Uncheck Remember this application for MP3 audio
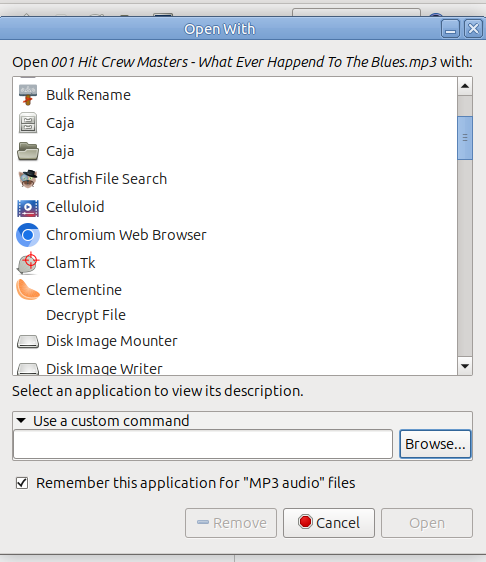 22,483
